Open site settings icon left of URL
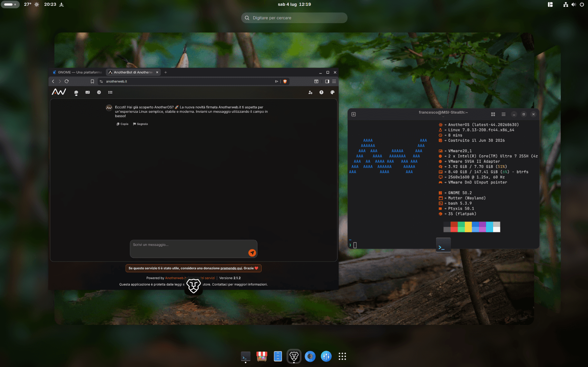The width and height of the screenshot is (588, 367). pos(101,81)
